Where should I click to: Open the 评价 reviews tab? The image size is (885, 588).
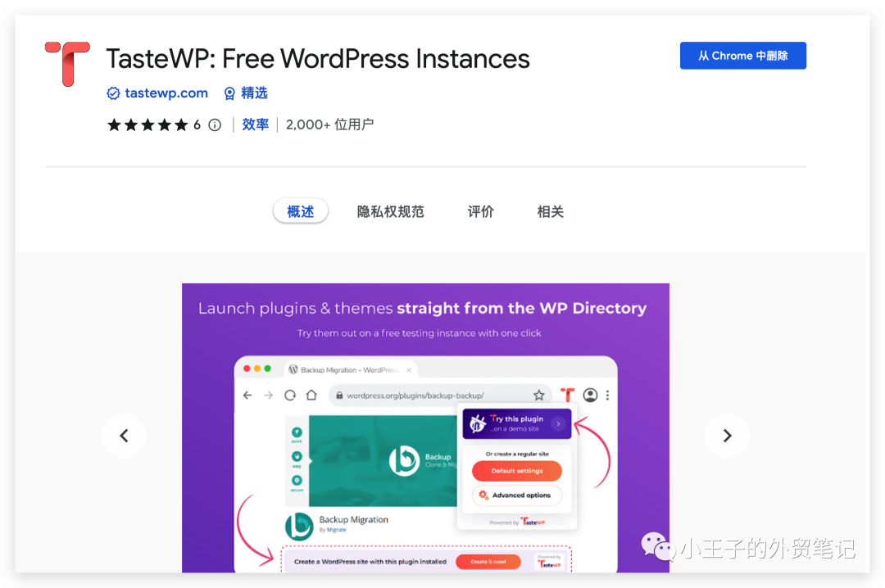[481, 211]
